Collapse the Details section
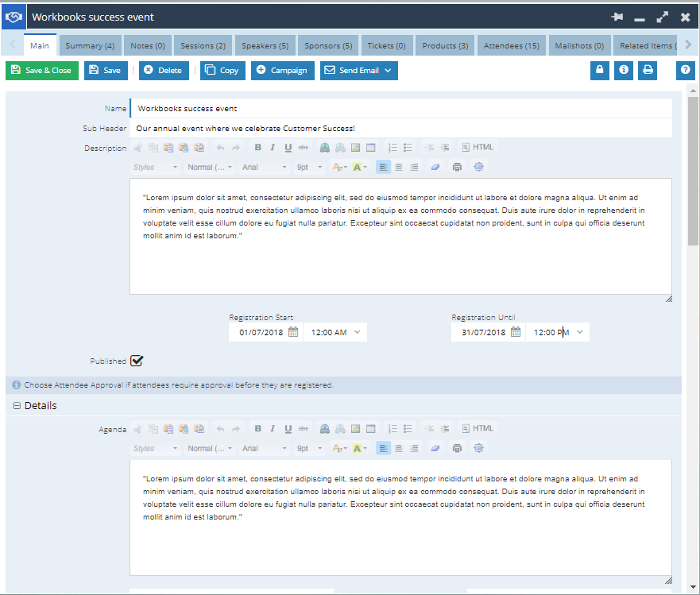700x595 pixels. pyautogui.click(x=17, y=405)
